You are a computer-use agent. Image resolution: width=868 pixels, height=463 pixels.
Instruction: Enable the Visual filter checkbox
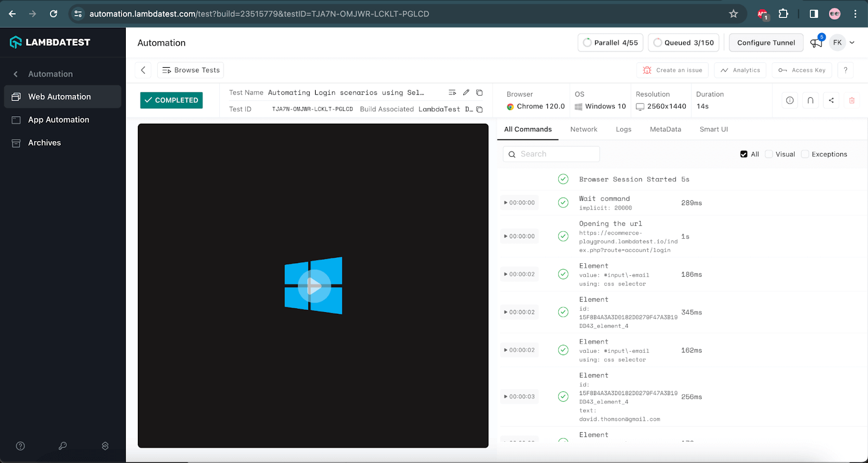tap(769, 154)
